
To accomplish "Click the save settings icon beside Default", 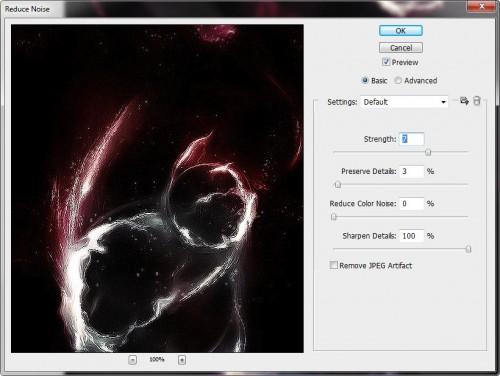I will (x=464, y=101).
